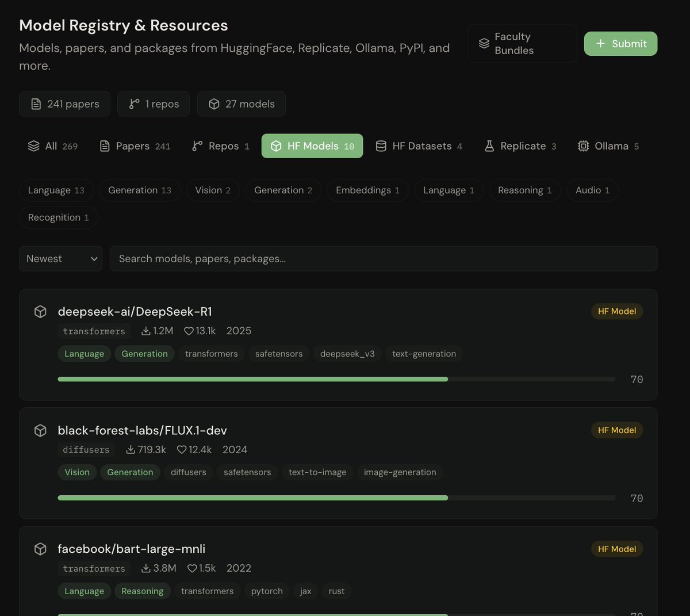Click the deepseek_v3 tag
Screen dimensions: 690x616
347,354
